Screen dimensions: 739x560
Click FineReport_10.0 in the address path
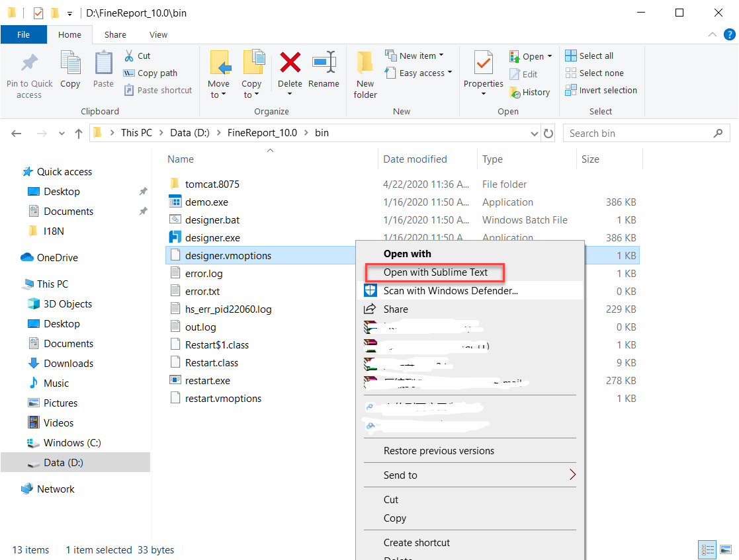click(x=262, y=133)
